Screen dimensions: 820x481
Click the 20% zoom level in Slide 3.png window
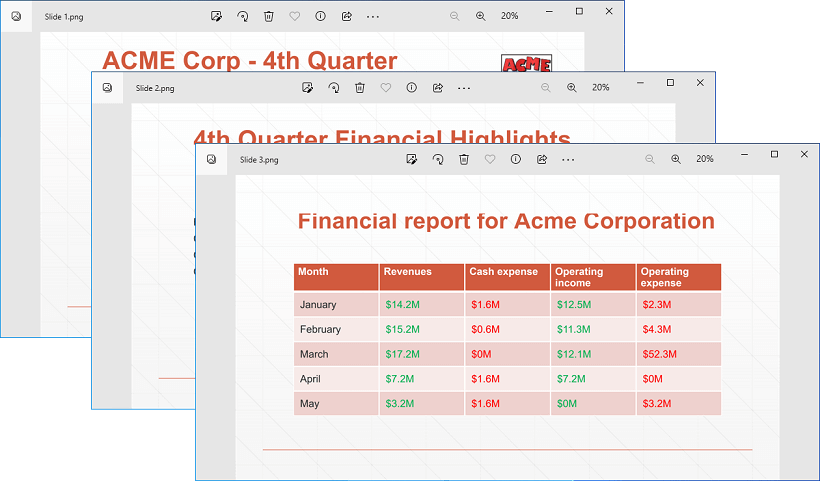point(705,159)
